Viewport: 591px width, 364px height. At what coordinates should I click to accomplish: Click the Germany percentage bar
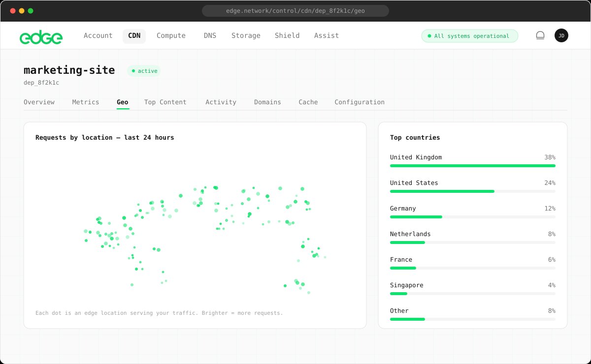point(473,217)
